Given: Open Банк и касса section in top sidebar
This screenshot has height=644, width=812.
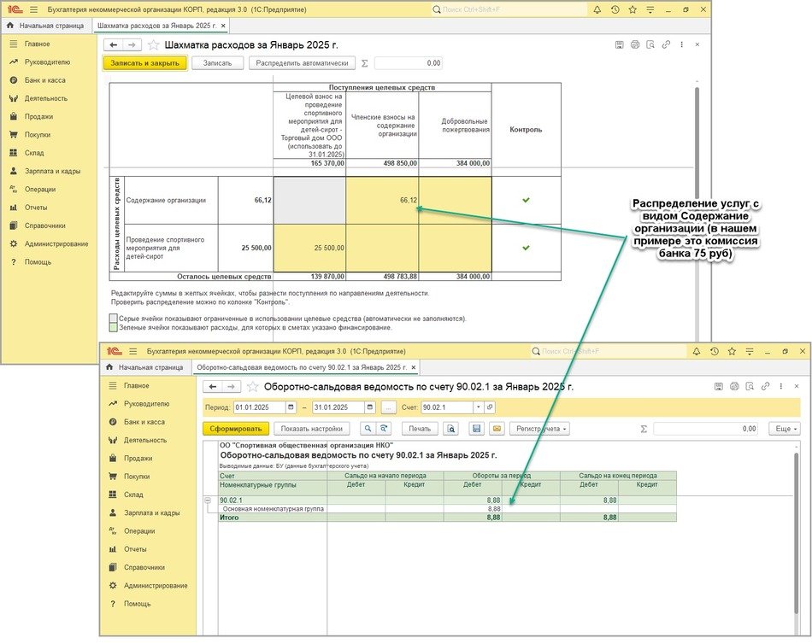Looking at the screenshot, I should tap(44, 80).
